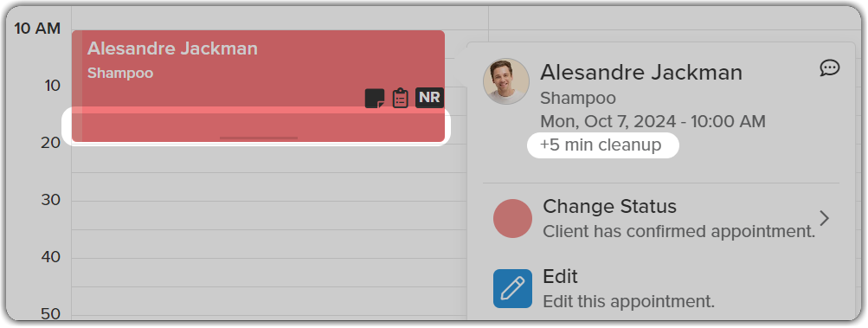
Task: Click the 10 AM time label
Action: coord(37,29)
